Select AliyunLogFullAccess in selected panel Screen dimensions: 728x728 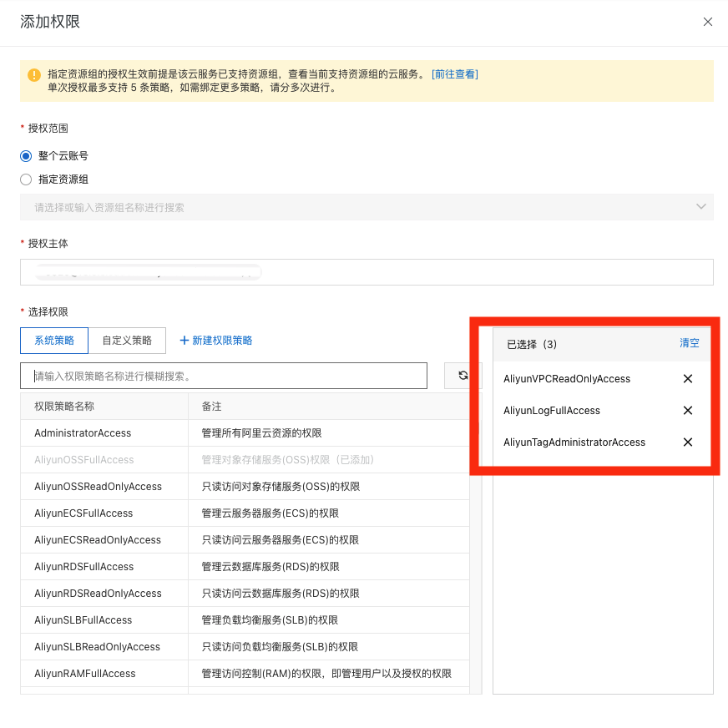pos(552,411)
